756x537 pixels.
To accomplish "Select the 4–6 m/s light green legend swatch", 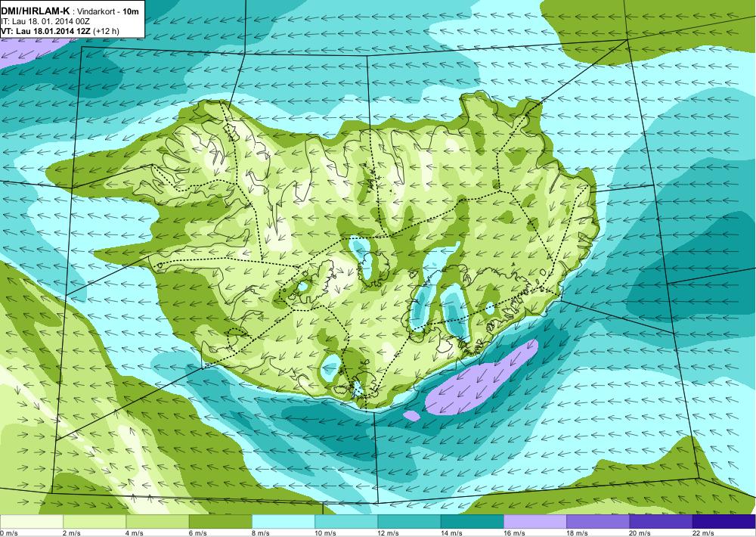I will [x=158, y=522].
